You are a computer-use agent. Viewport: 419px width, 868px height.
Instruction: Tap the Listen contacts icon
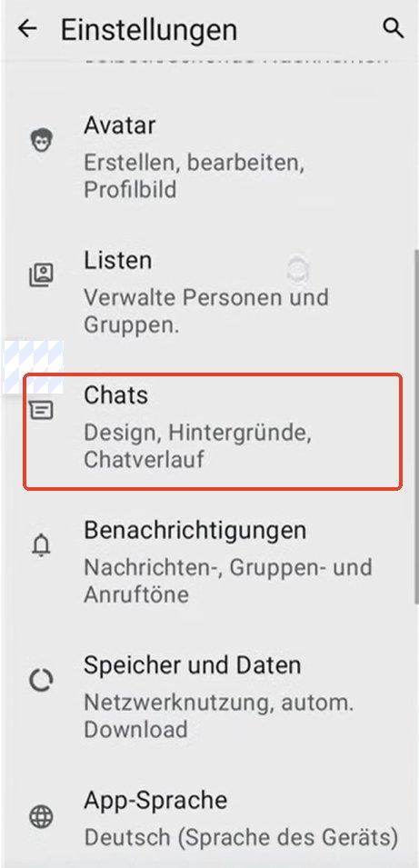(42, 275)
